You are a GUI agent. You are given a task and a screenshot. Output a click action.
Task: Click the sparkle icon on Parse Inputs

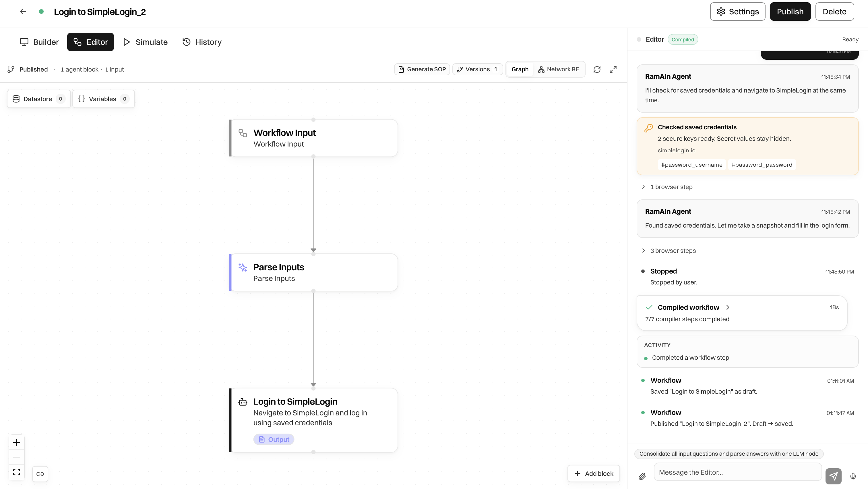pos(243,267)
